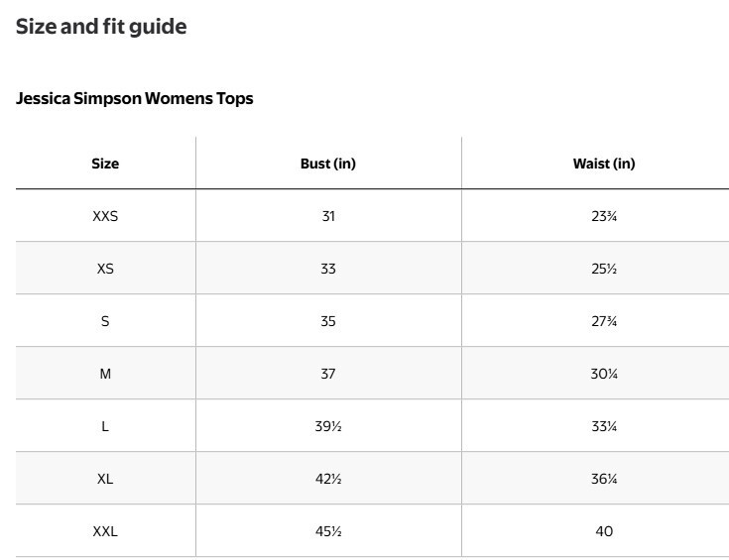Click the Bust (in) column header
Viewport: 729px width, 560px height.
coord(328,164)
